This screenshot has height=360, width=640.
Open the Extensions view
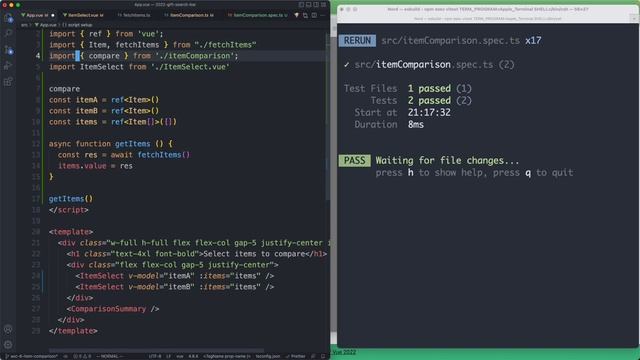pyautogui.click(x=8, y=82)
